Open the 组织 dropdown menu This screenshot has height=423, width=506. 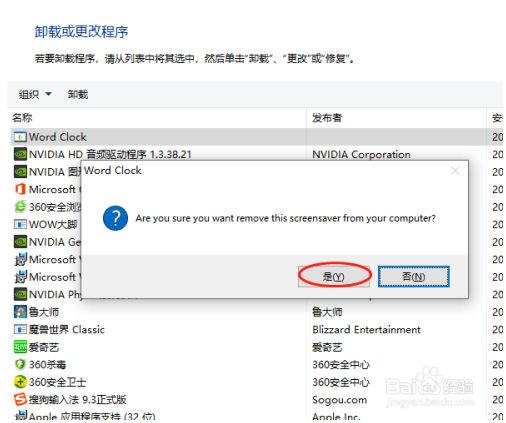point(35,95)
